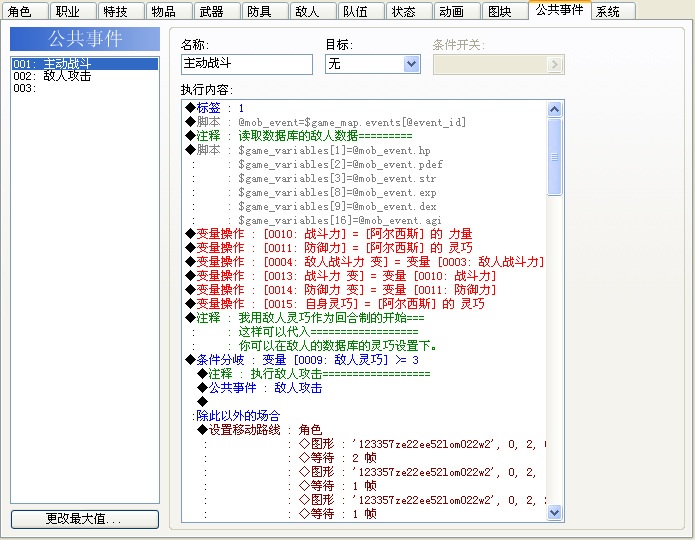
Task: Select empty common event 003
Action: pyautogui.click(x=85, y=88)
